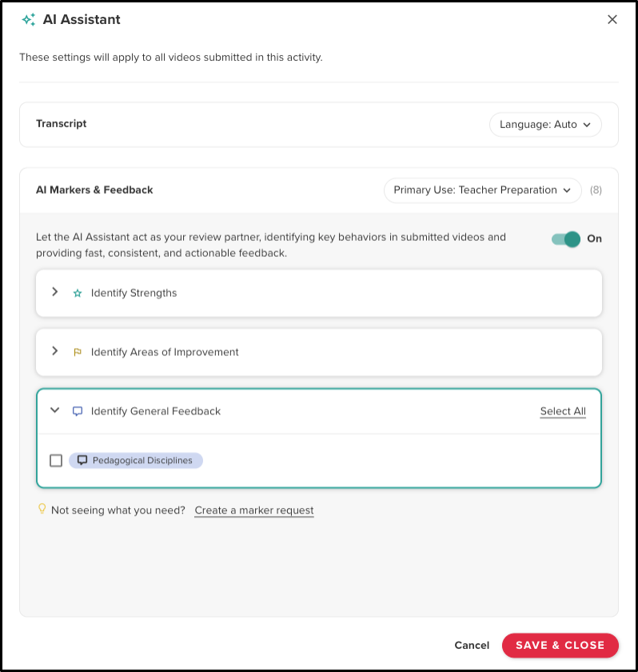Click the lightbulb icon near the marker request
This screenshot has width=638, height=672.
(42, 510)
